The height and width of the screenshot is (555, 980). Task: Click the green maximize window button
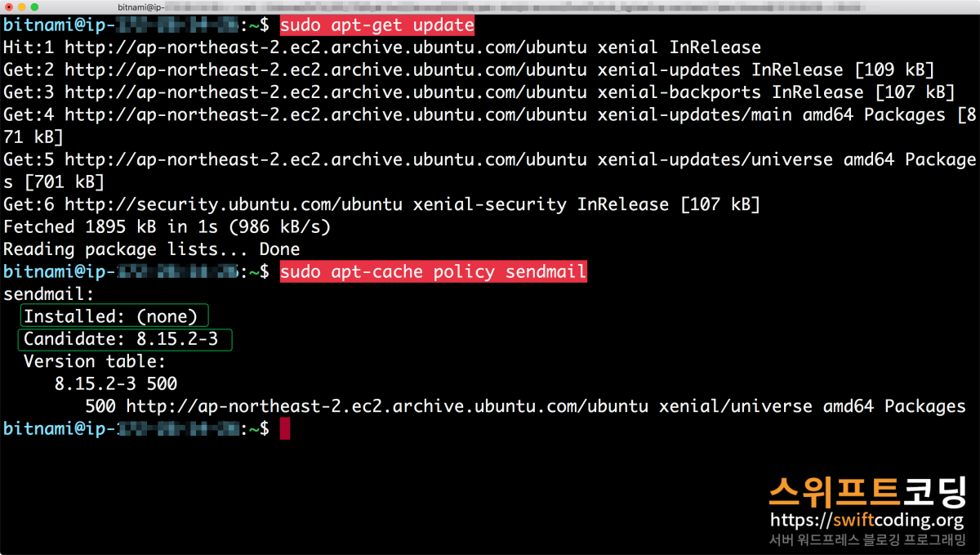coord(35,7)
